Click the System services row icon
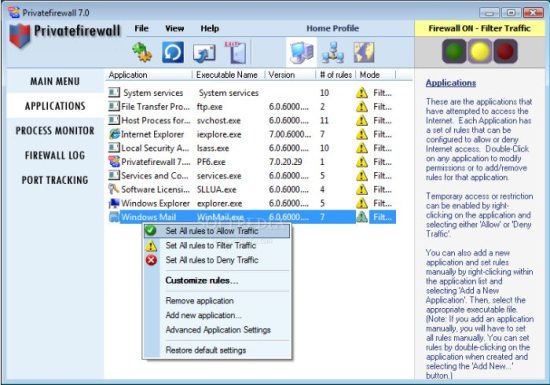Screen dimensions: 550x385 114,93
